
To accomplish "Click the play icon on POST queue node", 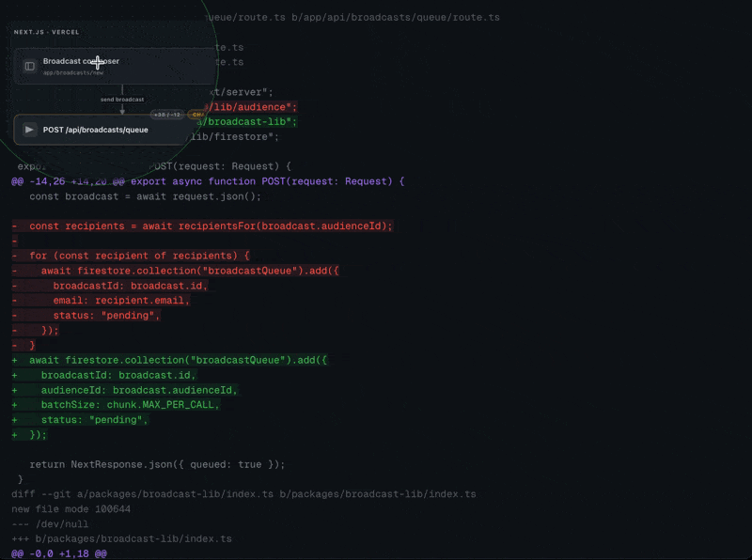I will (x=29, y=130).
